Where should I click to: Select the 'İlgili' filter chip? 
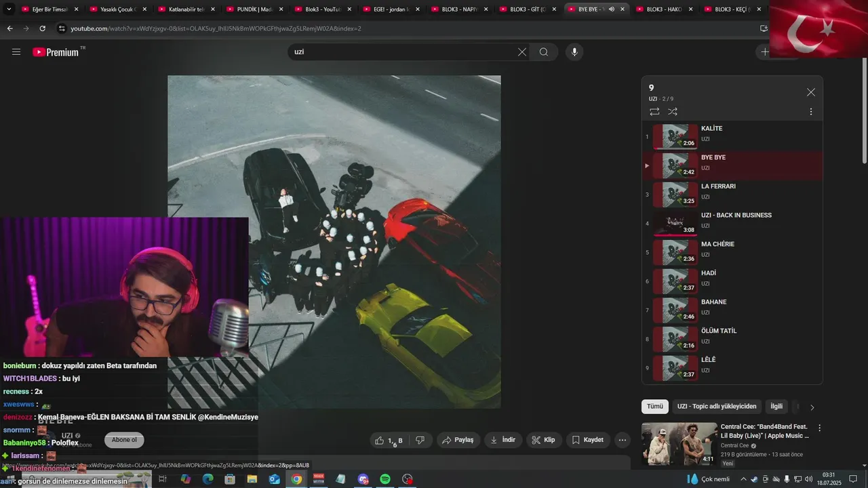776,407
